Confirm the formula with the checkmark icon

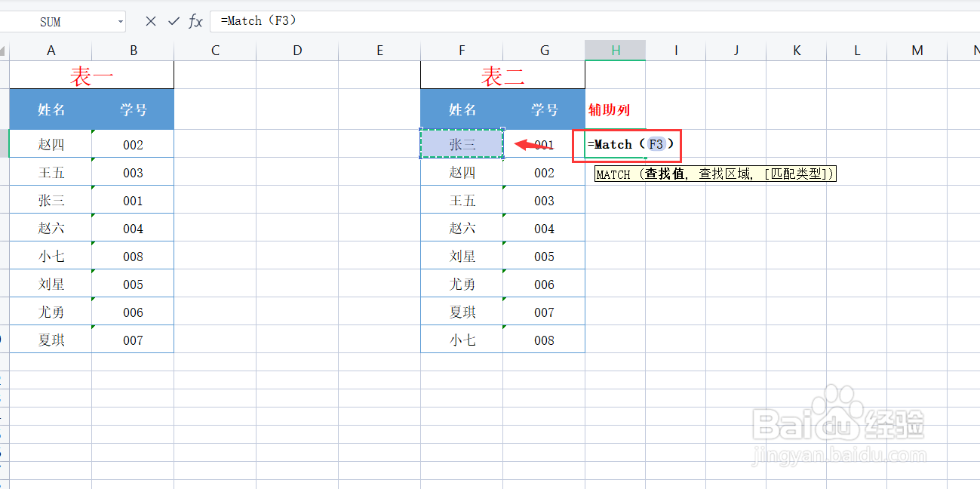click(174, 20)
